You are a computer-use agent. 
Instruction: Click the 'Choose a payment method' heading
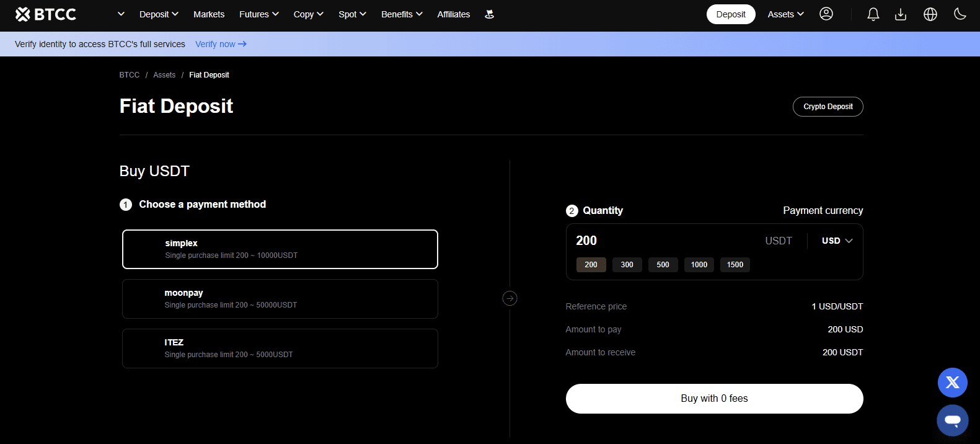(x=203, y=205)
